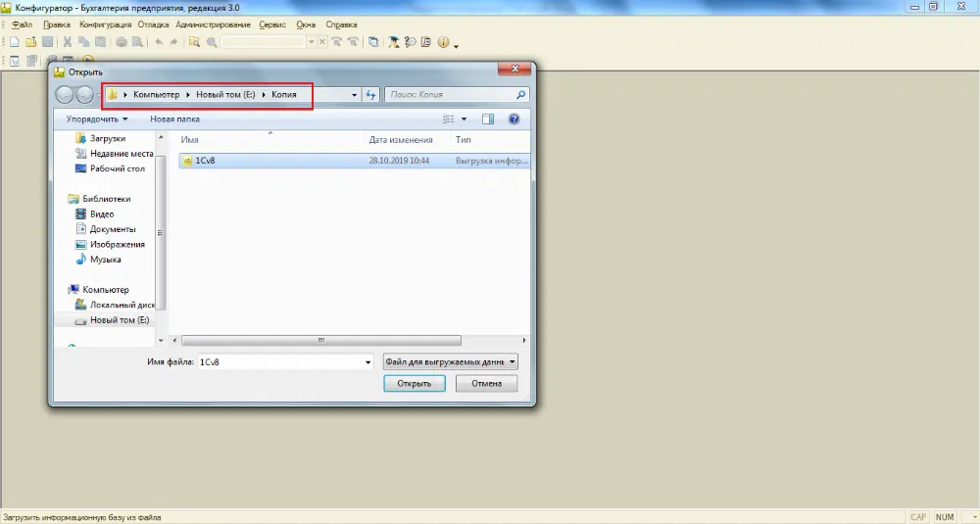Click the info icon in Configurator toolbar
980x524 pixels.
[x=443, y=42]
